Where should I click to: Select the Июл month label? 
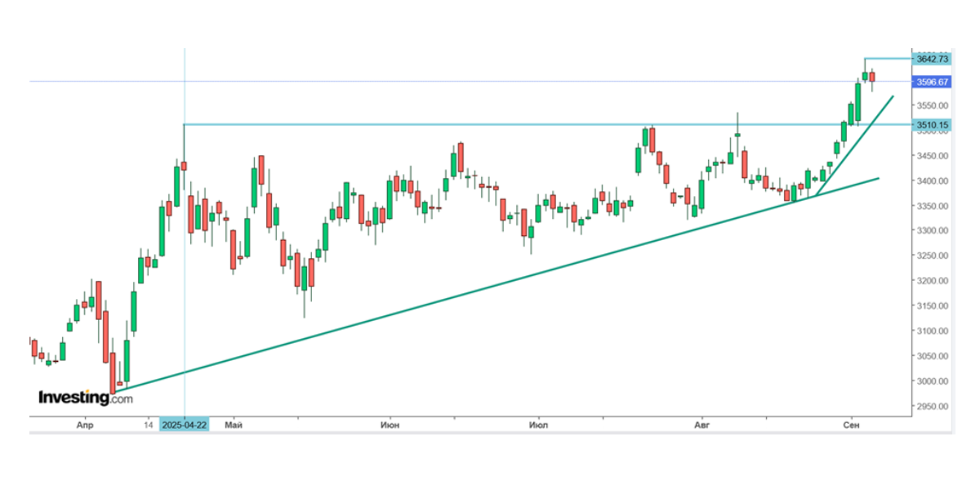pos(538,425)
